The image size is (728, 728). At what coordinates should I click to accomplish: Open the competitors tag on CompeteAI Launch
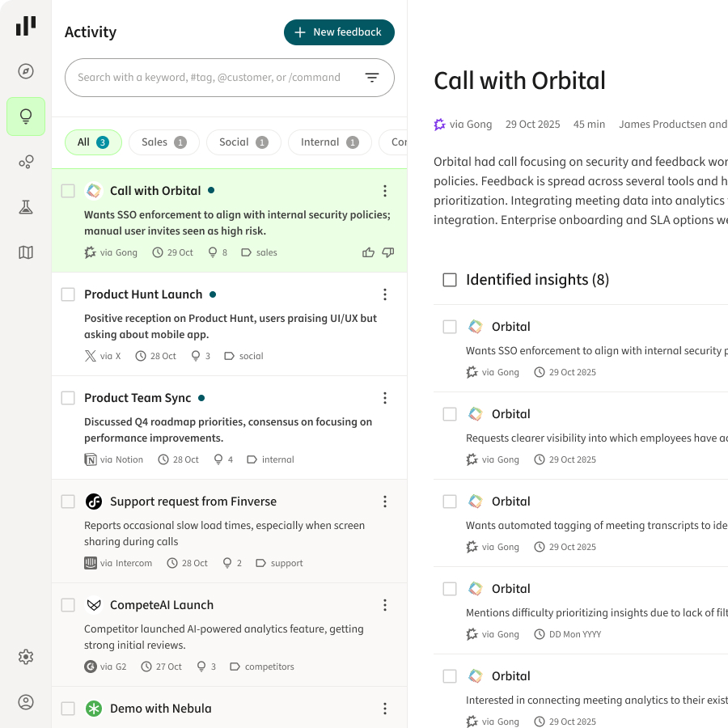pos(269,666)
